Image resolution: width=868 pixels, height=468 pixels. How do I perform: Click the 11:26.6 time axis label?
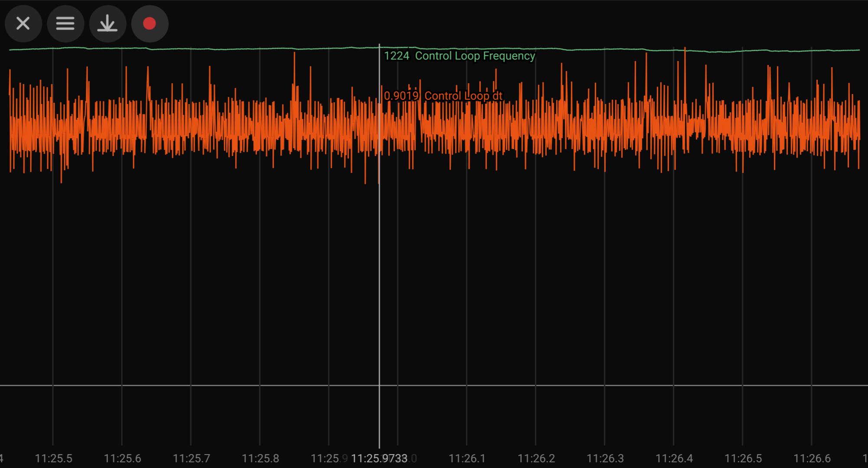812,458
